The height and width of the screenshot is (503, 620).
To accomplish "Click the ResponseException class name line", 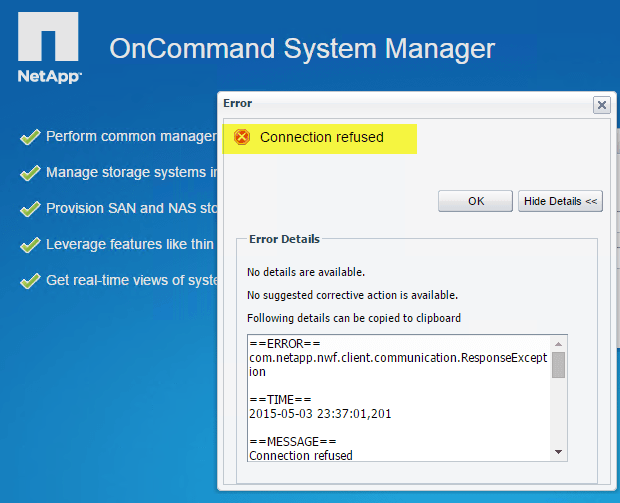I will pos(398,365).
